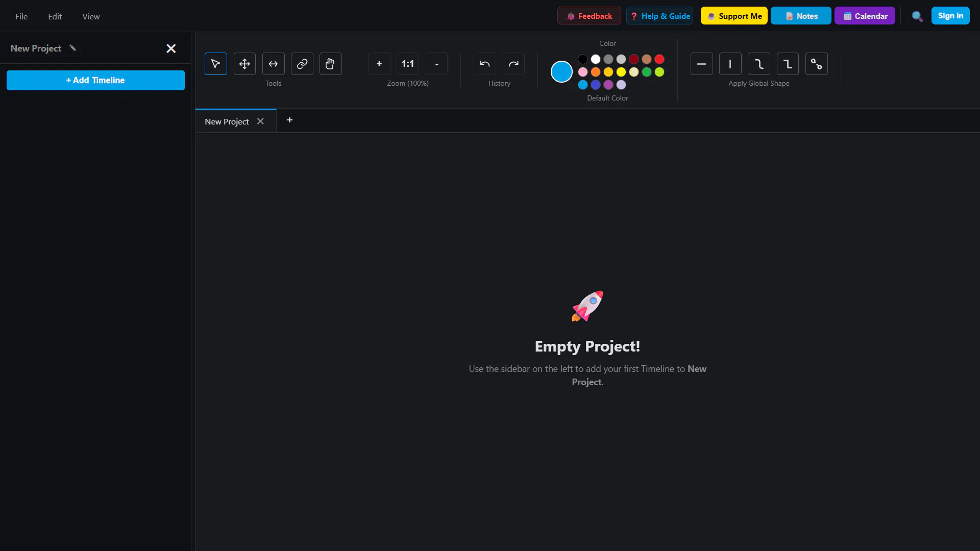Open the File menu
The height and width of the screenshot is (551, 980).
(21, 16)
